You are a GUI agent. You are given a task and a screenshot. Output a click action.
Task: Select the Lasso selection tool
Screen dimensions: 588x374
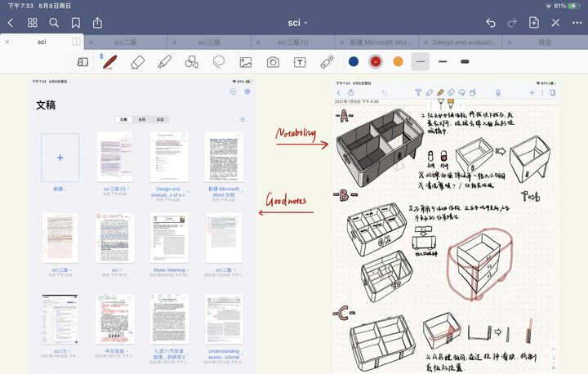219,61
